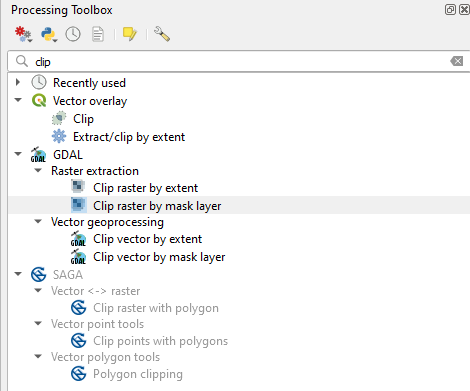The height and width of the screenshot is (391, 470).
Task: Expand the Recently used group
Action: coord(18,82)
